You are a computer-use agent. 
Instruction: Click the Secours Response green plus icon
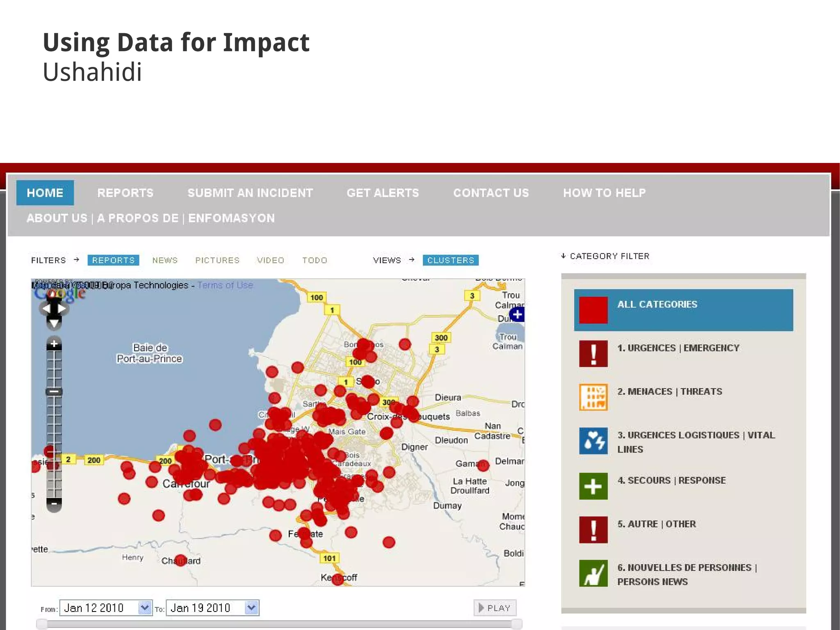pyautogui.click(x=593, y=486)
